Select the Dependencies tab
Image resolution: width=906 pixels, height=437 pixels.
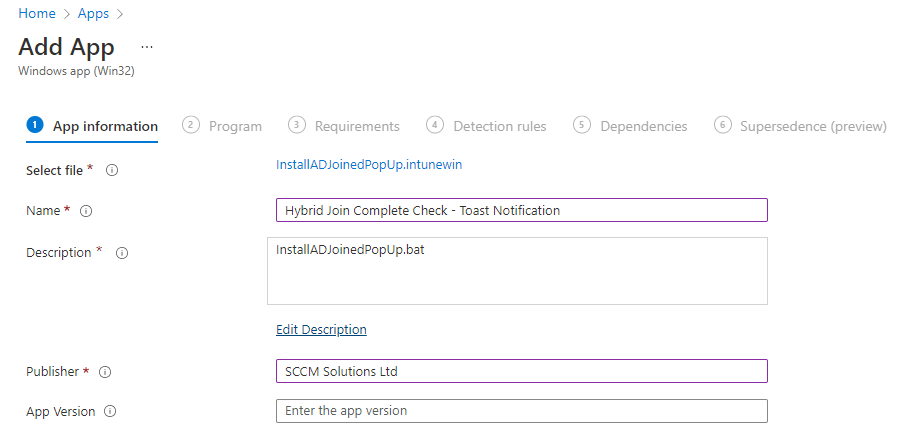click(x=643, y=126)
